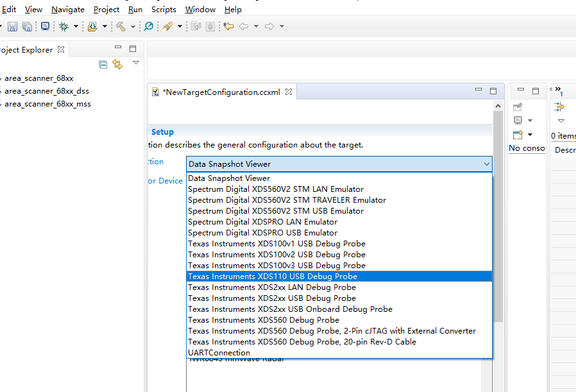Open the Project menu
576x392 pixels.
(x=106, y=9)
